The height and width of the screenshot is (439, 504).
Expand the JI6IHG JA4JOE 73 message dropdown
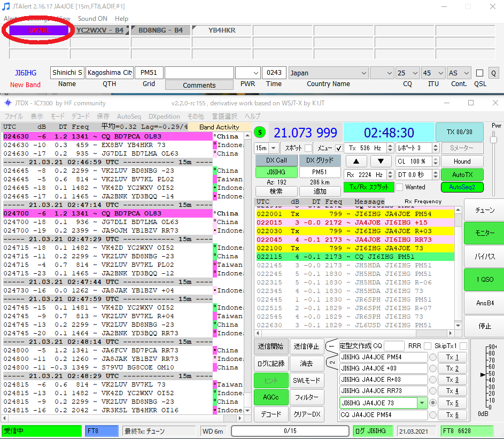point(422,403)
